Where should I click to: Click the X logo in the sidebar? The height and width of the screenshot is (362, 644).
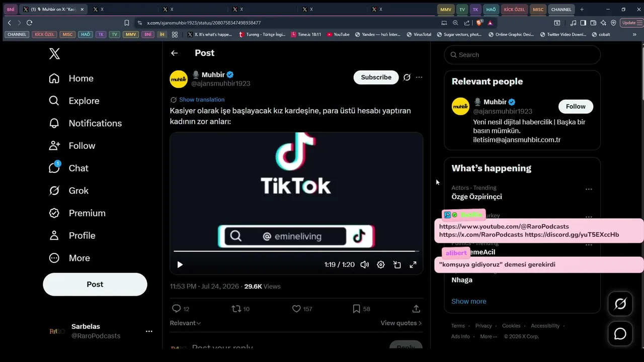coord(54,54)
